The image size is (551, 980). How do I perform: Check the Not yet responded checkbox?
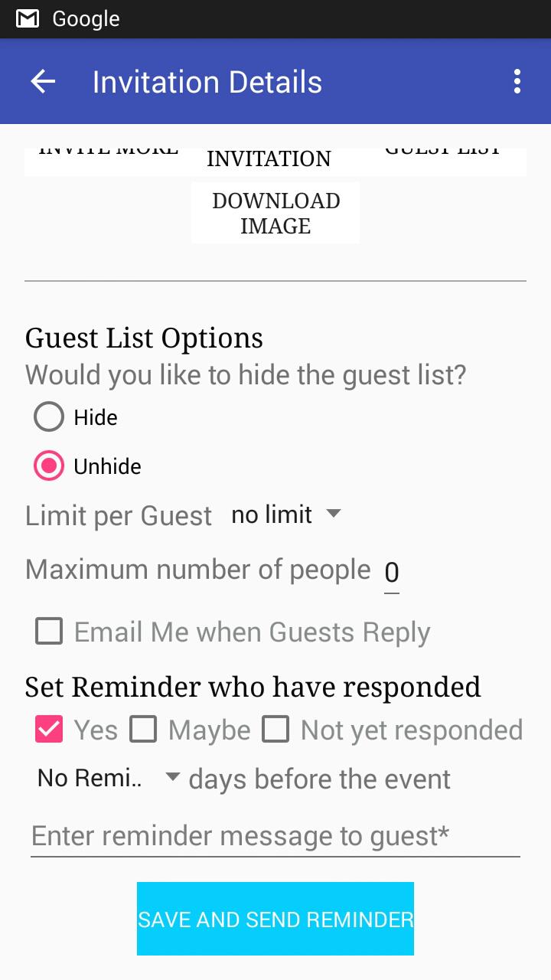pyautogui.click(x=275, y=730)
